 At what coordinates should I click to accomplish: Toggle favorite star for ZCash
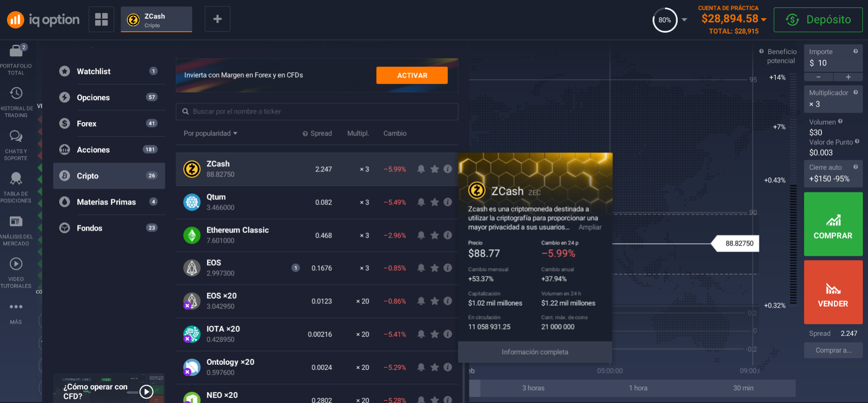tap(434, 169)
